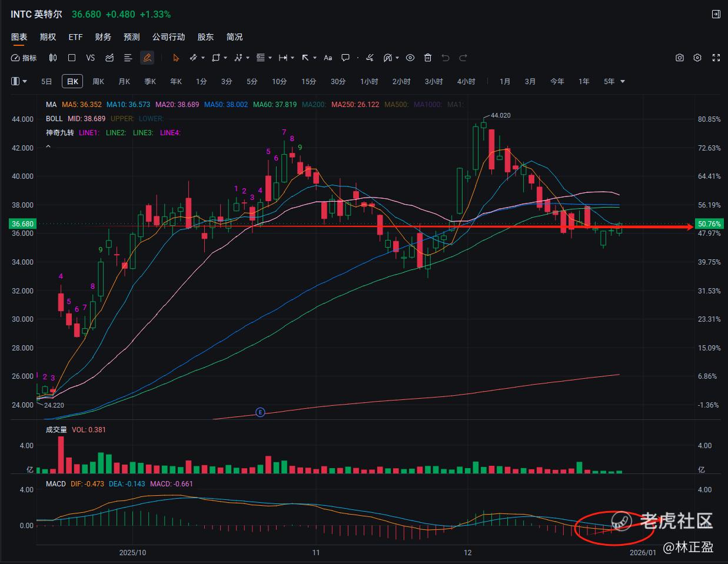Set chart range to 1年
Image resolution: width=728 pixels, height=564 pixels.
584,81
